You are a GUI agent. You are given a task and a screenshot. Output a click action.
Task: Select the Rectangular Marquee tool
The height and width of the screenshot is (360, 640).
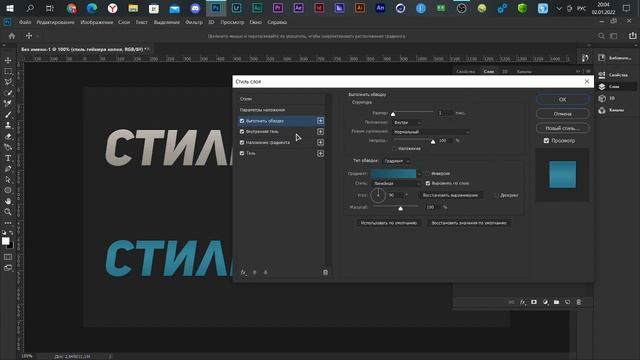click(x=8, y=71)
